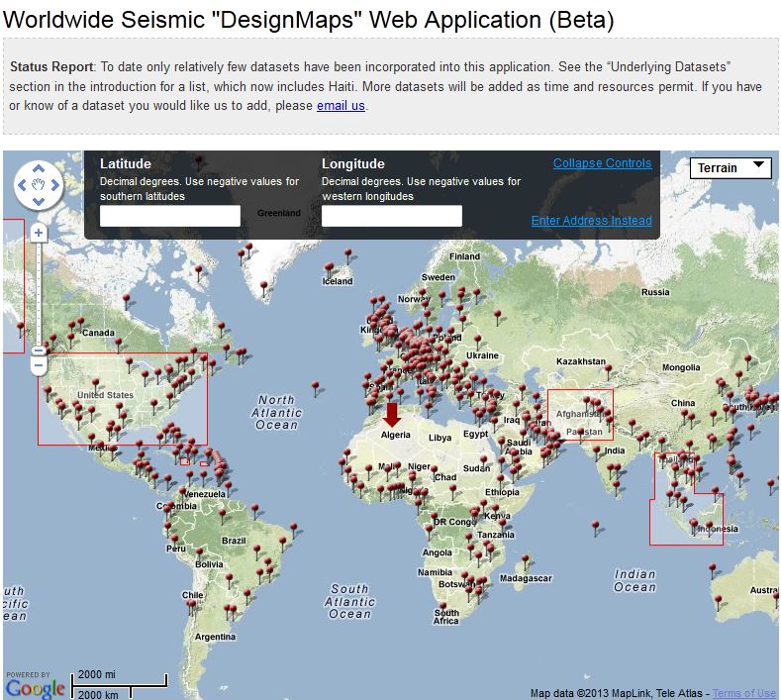
Task: Pan the map down using the arrow
Action: point(39,201)
